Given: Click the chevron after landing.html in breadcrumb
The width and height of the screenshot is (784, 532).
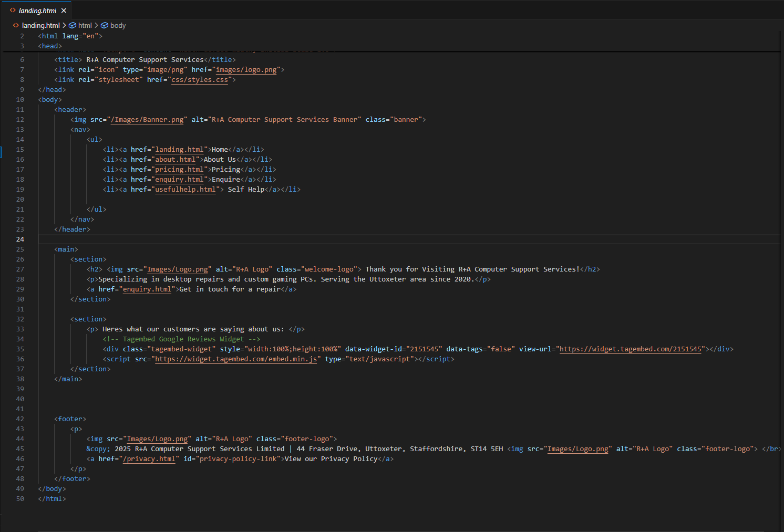Looking at the screenshot, I should 65,25.
